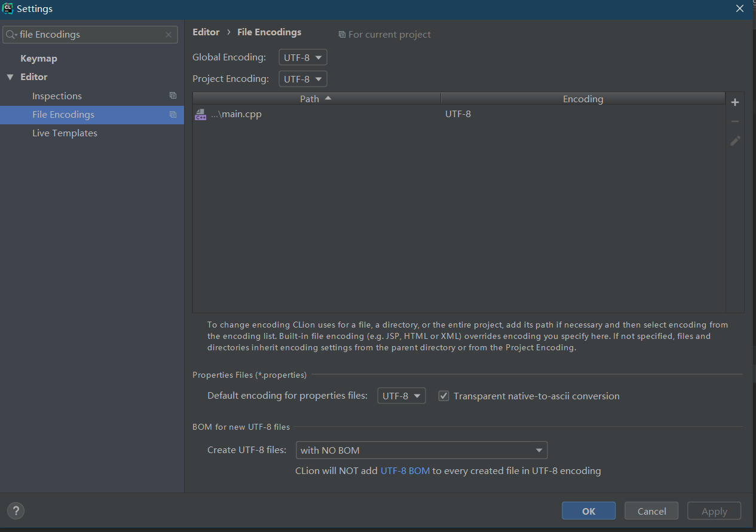Click the Properties Files section heading
756x532 pixels.
coord(249,375)
